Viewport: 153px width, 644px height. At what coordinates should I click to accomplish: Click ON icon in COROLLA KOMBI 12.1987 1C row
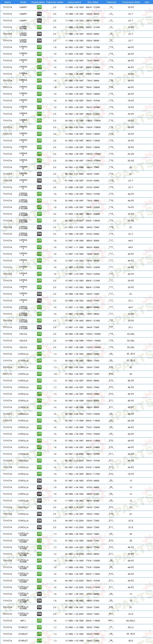click(39, 594)
